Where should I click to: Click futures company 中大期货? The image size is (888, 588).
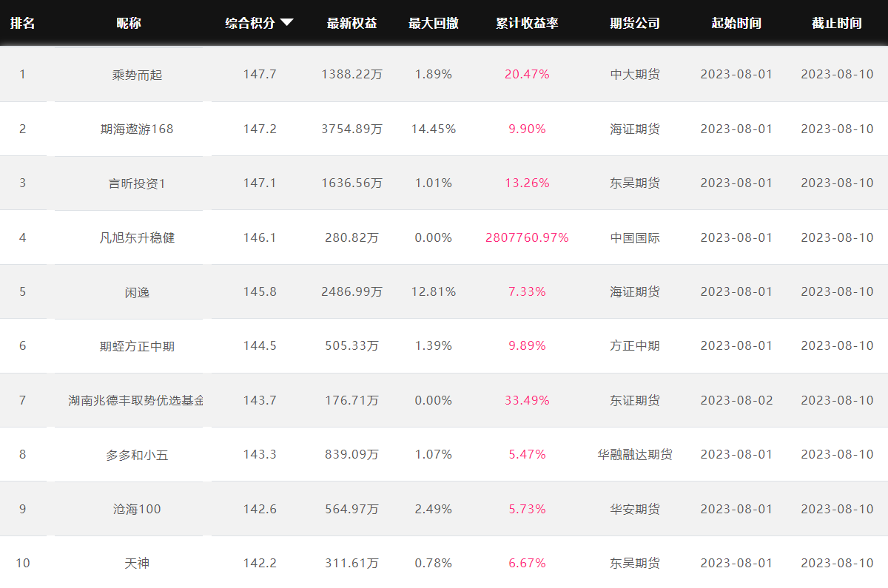coord(635,74)
